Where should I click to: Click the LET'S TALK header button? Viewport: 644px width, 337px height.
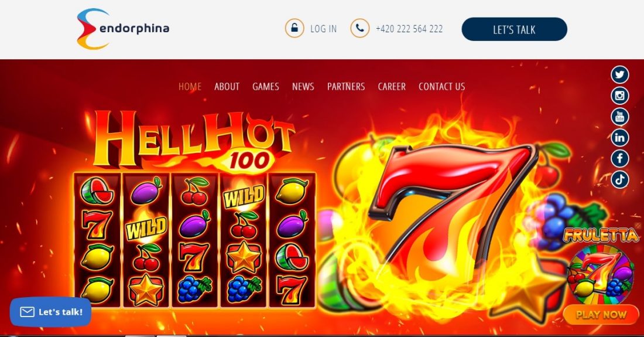pyautogui.click(x=514, y=29)
